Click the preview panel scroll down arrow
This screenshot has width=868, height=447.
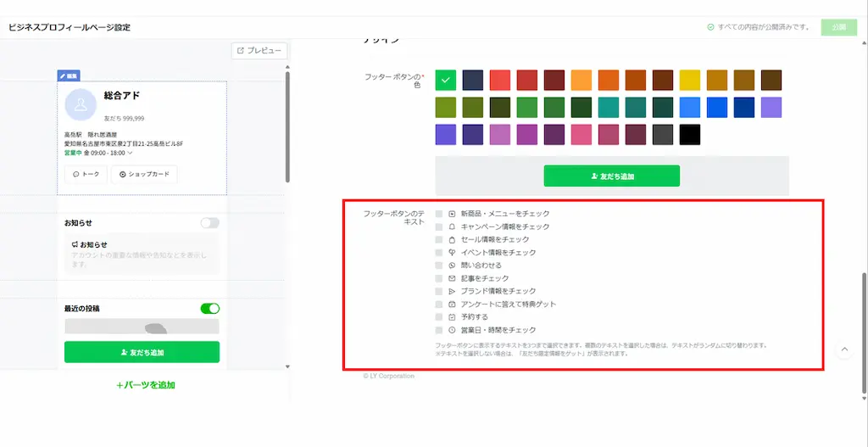click(287, 366)
